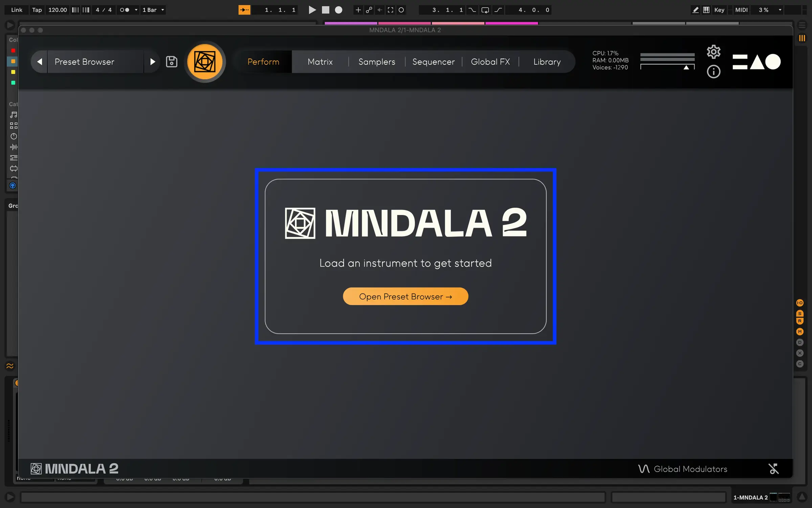Go to the Global FX tab

[x=490, y=62]
